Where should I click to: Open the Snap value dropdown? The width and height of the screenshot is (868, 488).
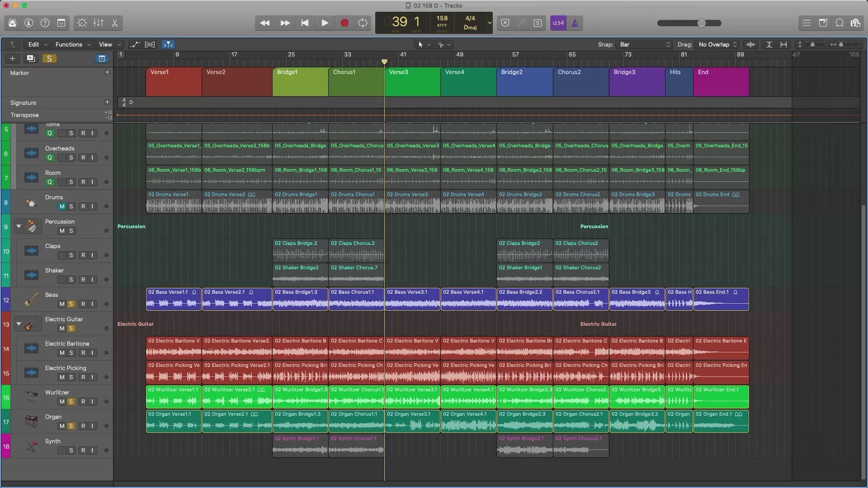point(645,44)
